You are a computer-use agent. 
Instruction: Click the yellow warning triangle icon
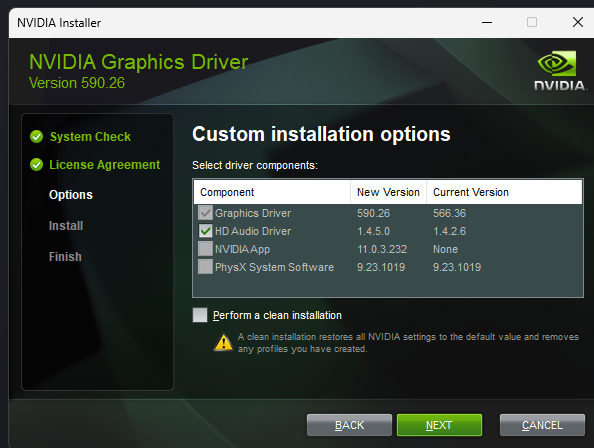(223, 342)
